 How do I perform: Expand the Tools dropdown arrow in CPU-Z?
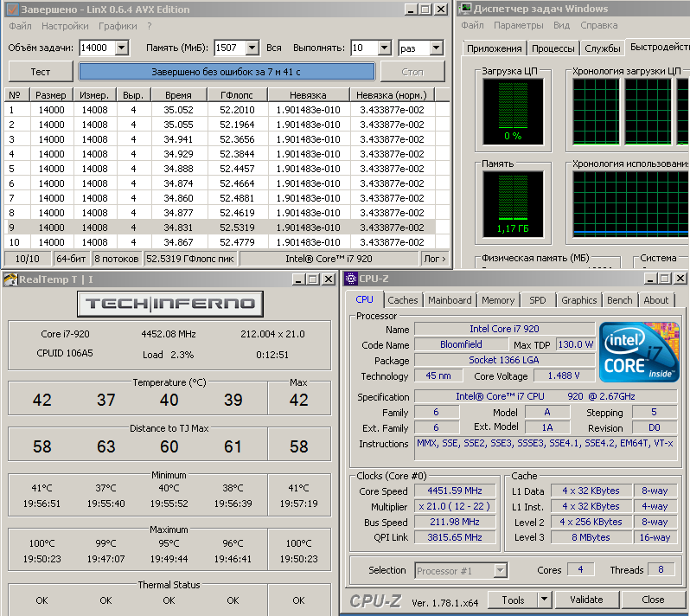click(x=544, y=600)
